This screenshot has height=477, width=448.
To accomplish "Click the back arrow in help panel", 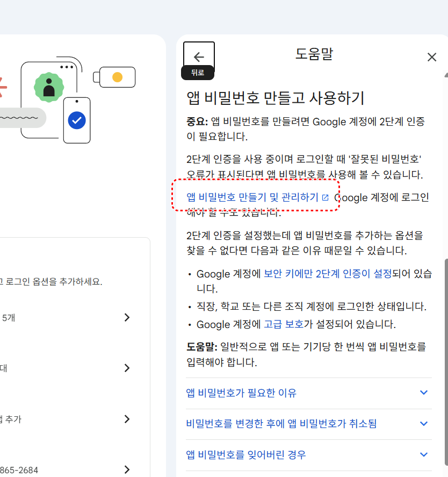I will tap(199, 57).
